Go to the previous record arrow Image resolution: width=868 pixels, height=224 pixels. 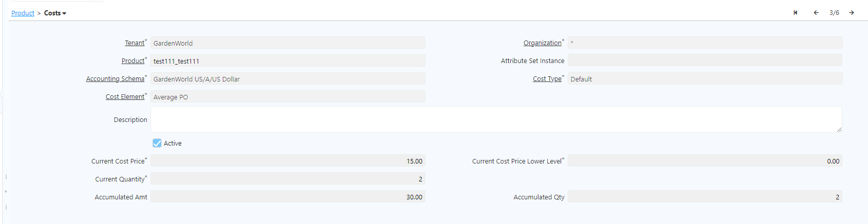(x=816, y=13)
